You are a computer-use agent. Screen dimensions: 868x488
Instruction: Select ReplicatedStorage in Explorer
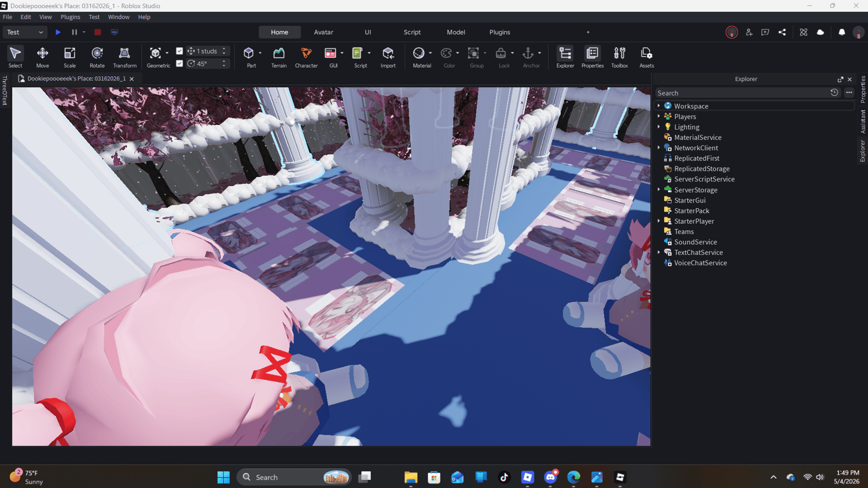pyautogui.click(x=702, y=169)
